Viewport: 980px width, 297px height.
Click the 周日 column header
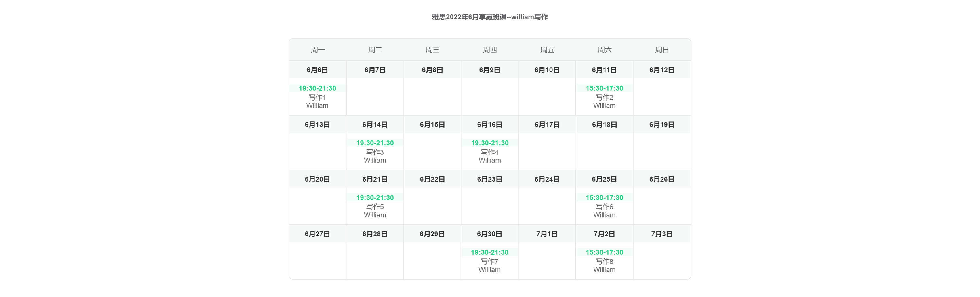pyautogui.click(x=662, y=50)
